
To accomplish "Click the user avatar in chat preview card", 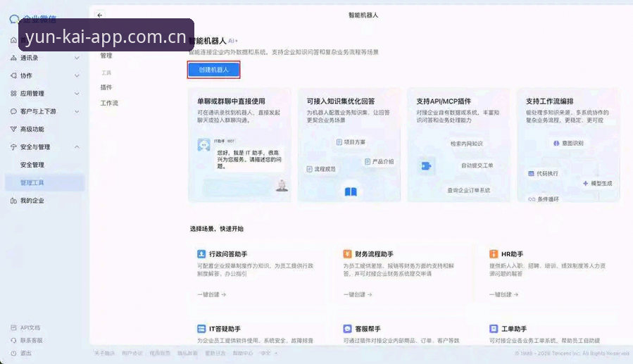I will (x=282, y=185).
